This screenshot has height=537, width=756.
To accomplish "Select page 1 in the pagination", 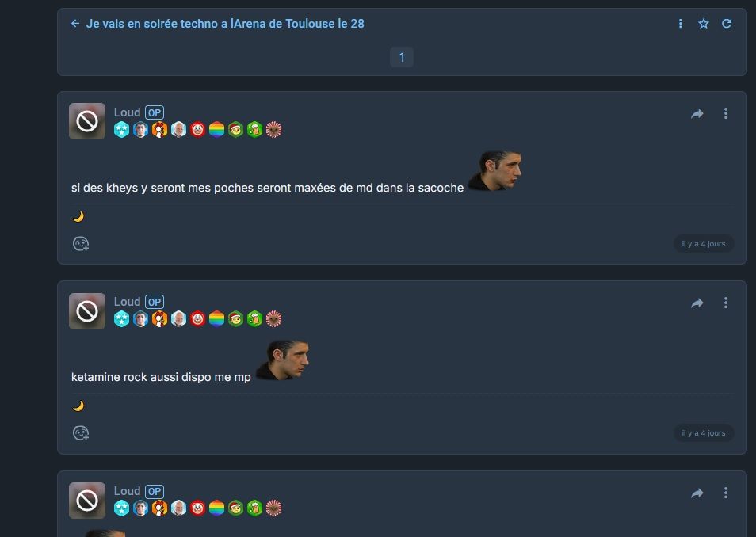I will click(x=402, y=58).
